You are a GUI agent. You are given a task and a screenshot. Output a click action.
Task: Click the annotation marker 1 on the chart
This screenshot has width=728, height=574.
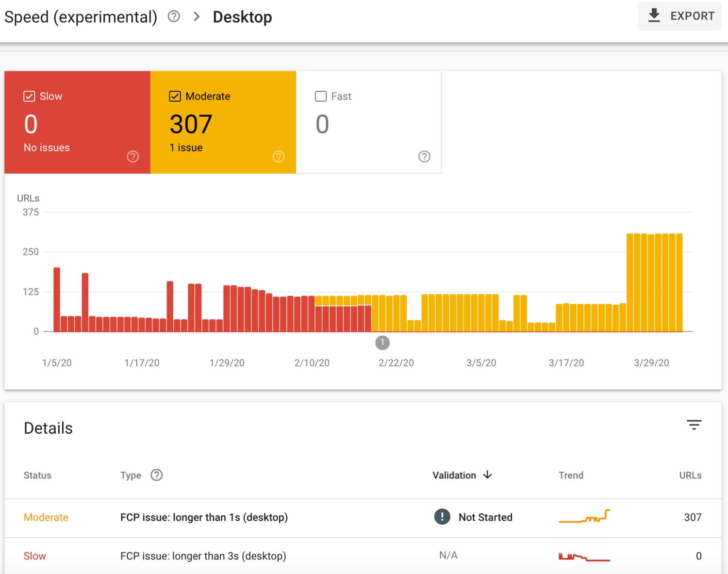tap(382, 343)
